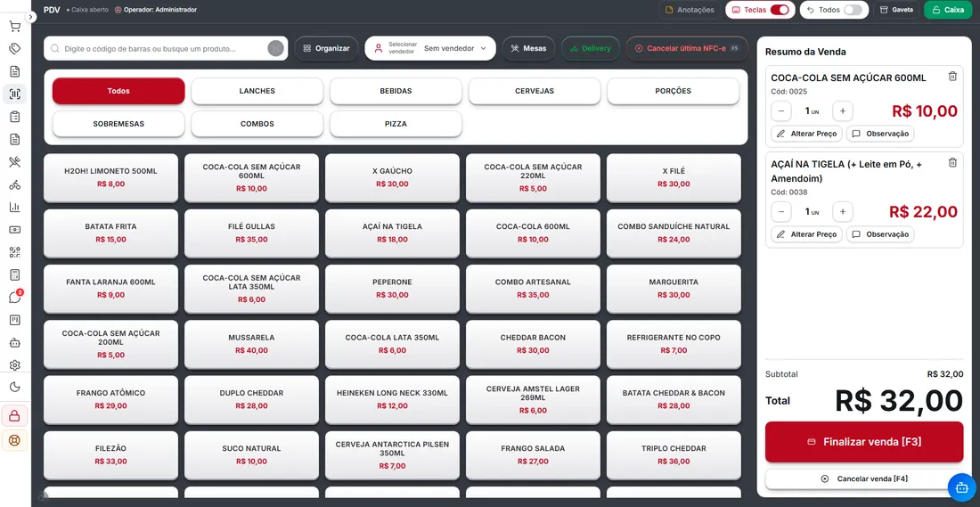Click Observação for Açaí na Tigela
This screenshot has width=980, height=507.
coord(880,234)
